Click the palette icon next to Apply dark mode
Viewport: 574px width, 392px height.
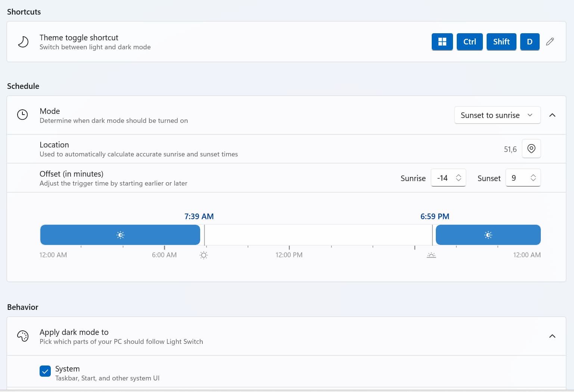pos(23,336)
